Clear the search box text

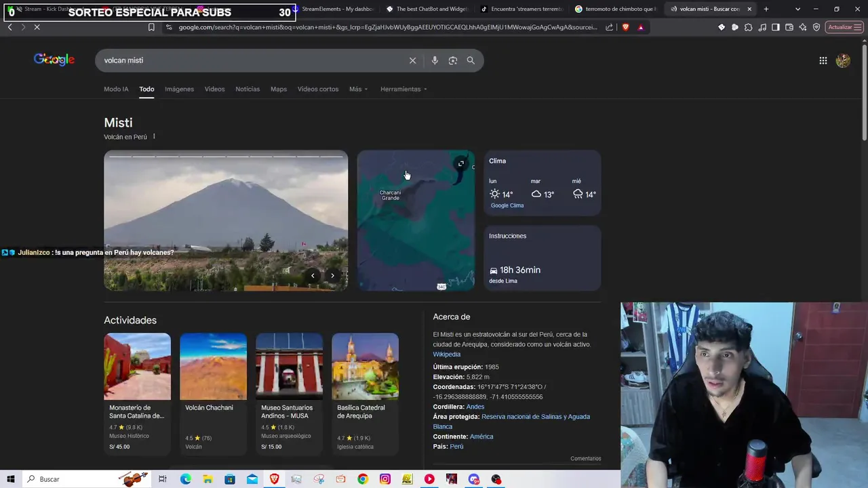click(x=412, y=60)
